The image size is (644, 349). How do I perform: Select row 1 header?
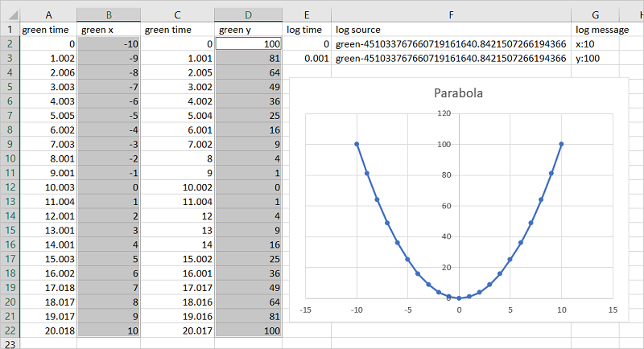point(9,30)
